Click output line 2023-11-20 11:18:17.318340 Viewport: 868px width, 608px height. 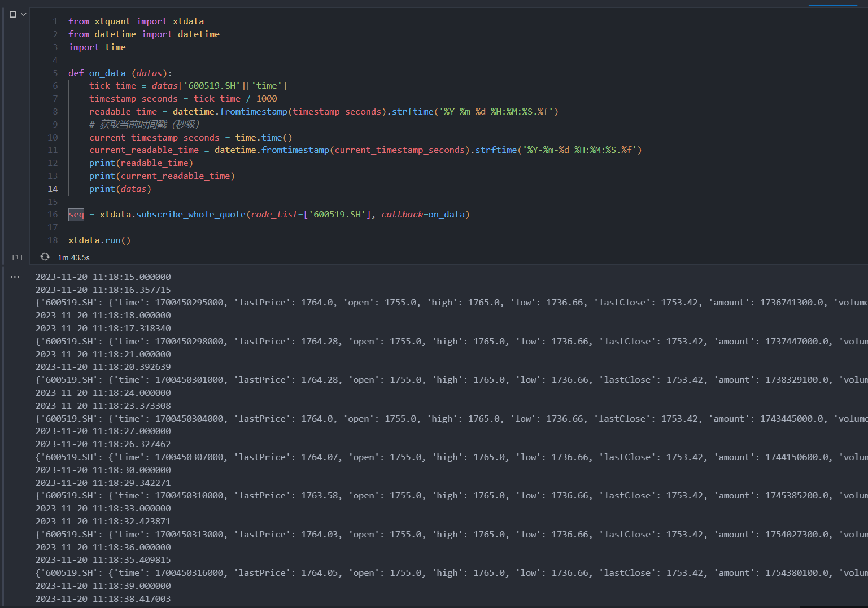(x=103, y=329)
